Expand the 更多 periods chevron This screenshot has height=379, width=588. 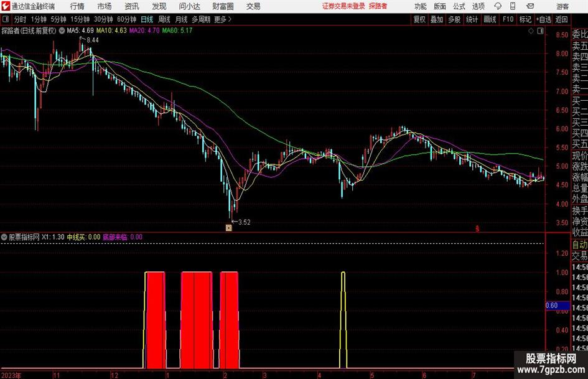click(x=223, y=19)
